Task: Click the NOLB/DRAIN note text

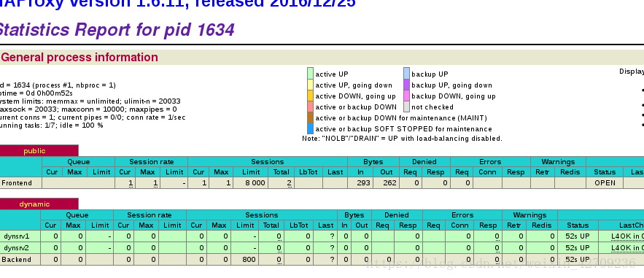Action: [402, 139]
